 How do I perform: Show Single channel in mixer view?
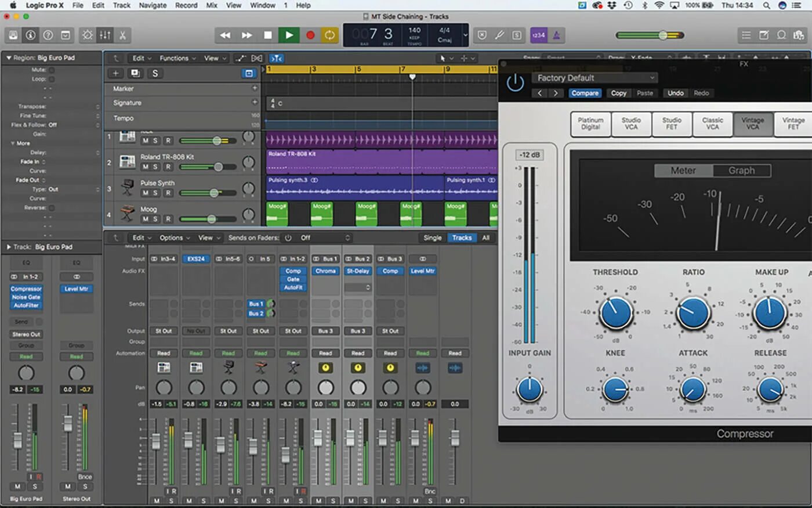(432, 237)
